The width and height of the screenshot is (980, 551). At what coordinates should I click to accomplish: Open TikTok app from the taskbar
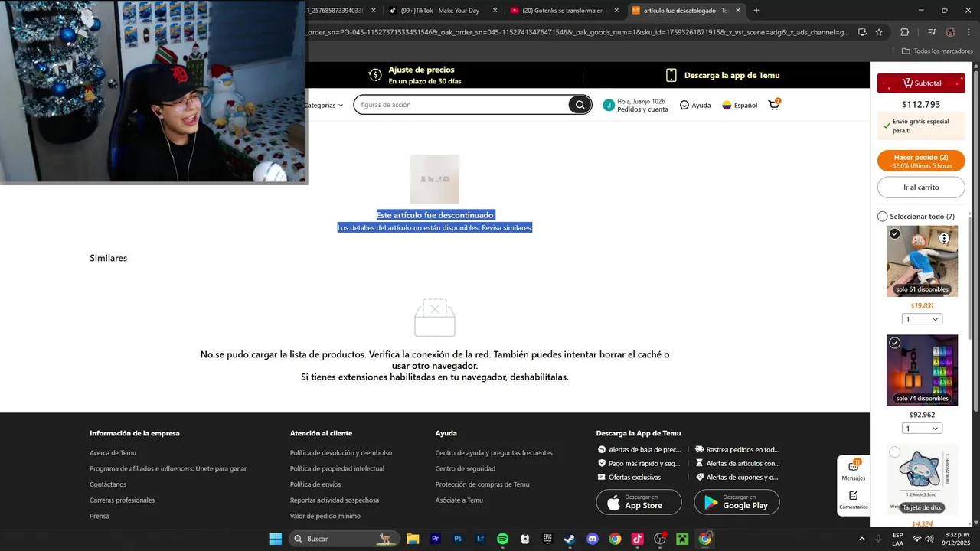(x=637, y=539)
